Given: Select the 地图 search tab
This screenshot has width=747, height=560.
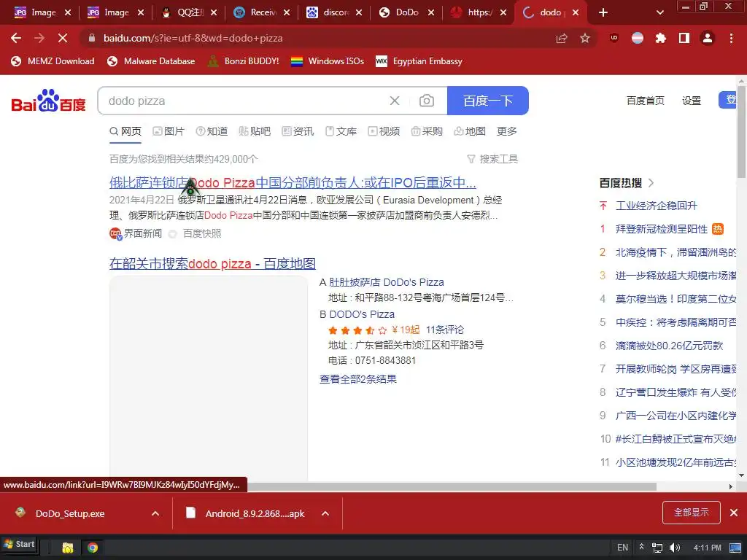Looking at the screenshot, I should click(x=470, y=131).
